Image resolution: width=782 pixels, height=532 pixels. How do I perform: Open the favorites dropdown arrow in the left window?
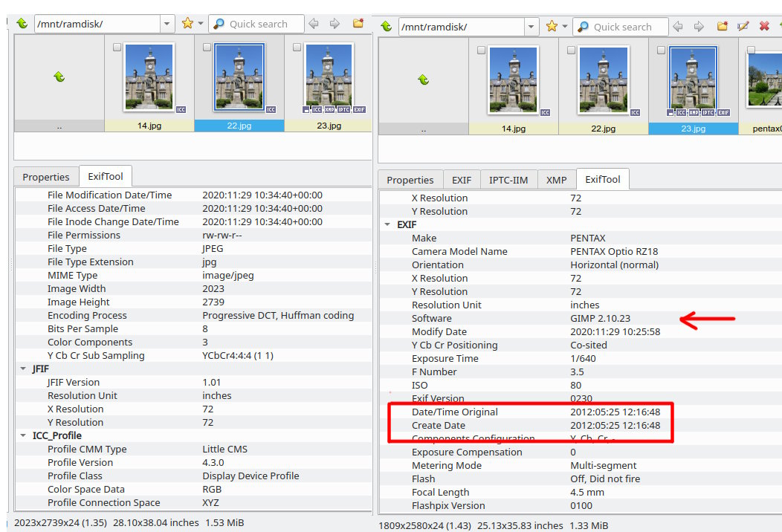pos(201,24)
